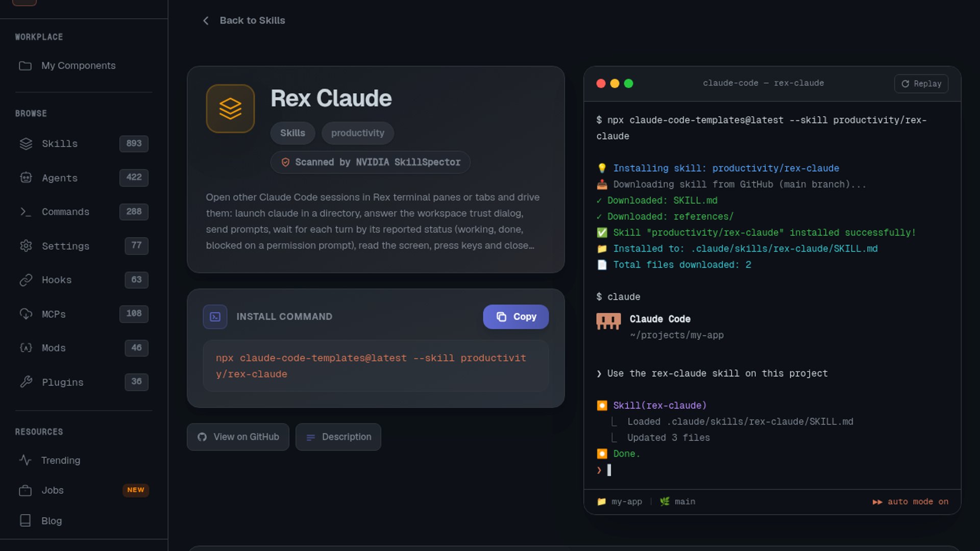Viewport: 980px width, 551px height.
Task: Click the Settings gear icon
Action: tap(26, 246)
